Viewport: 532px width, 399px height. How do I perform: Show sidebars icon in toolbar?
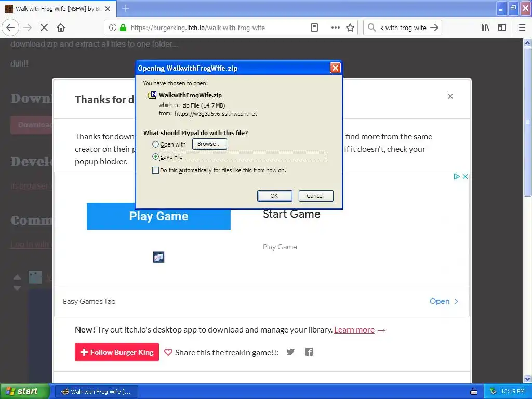tap(502, 28)
